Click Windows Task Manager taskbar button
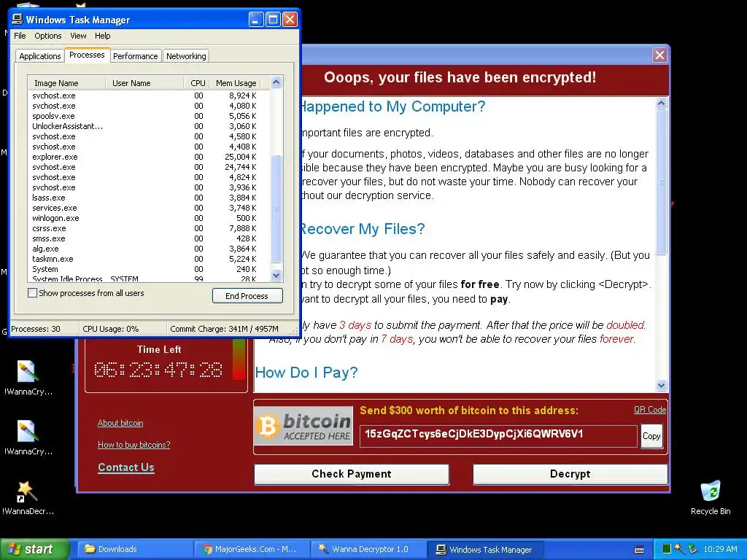The width and height of the screenshot is (747, 560). 485,549
